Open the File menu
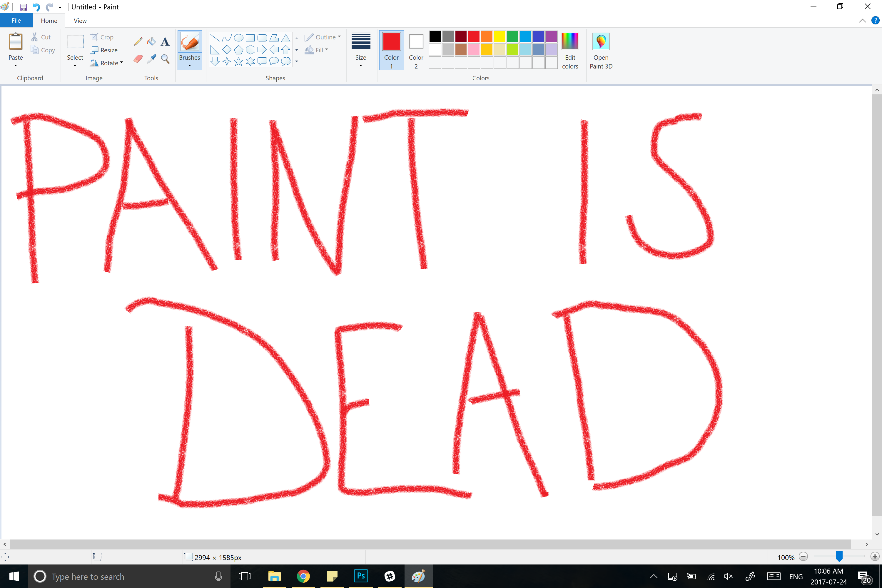Viewport: 882px width, 588px height. [16, 20]
